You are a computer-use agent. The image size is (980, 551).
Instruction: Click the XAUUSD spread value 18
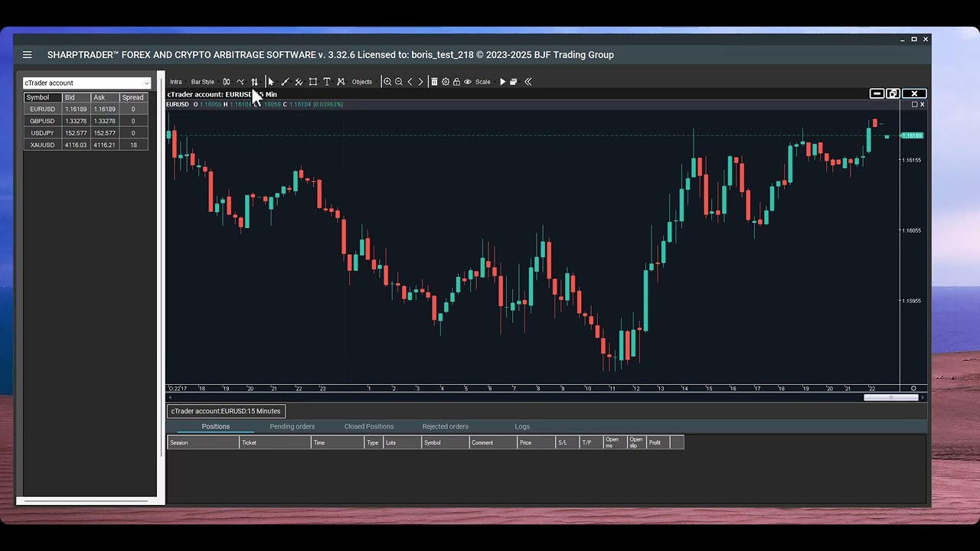click(133, 145)
